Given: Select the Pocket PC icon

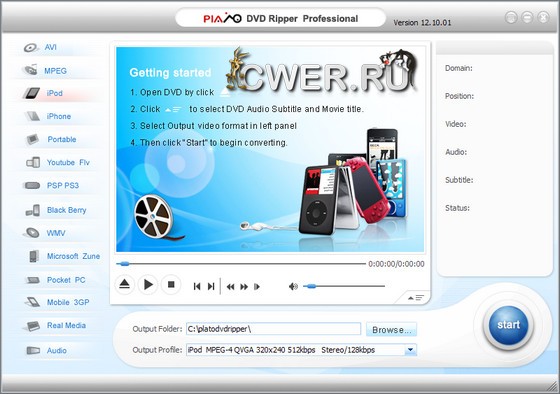Looking at the screenshot, I should [x=32, y=280].
